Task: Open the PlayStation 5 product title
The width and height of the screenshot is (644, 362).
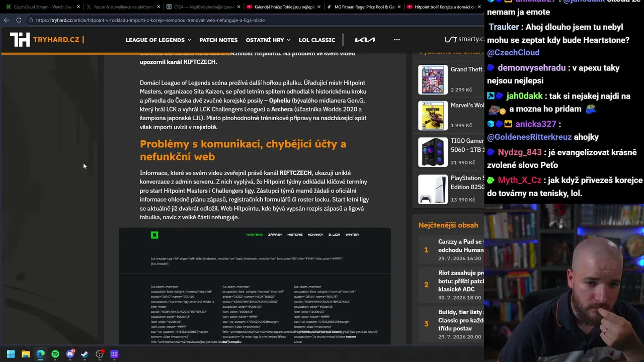Action: point(467,183)
